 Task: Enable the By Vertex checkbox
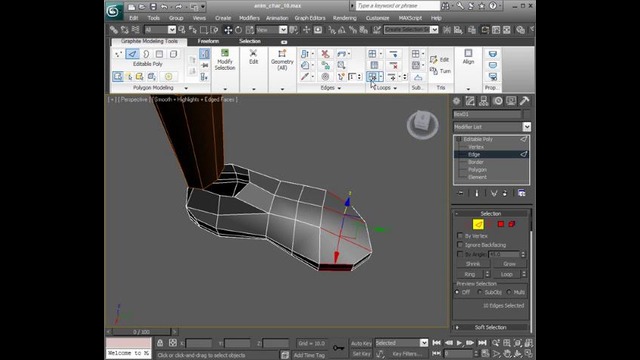(x=460, y=236)
